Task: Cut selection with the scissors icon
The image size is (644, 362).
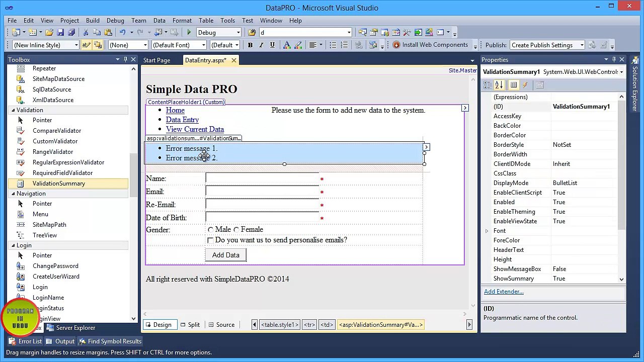Action: pos(86,33)
